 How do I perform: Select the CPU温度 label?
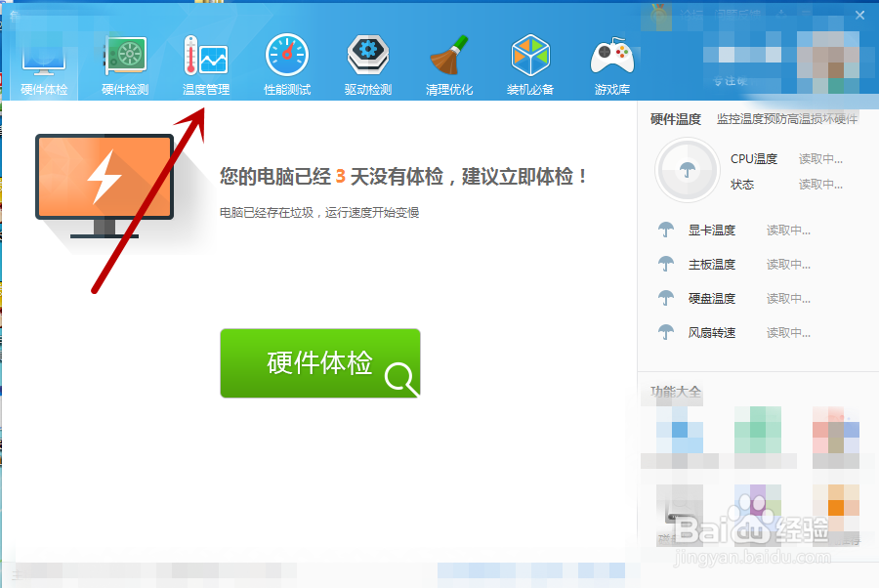pos(754,159)
